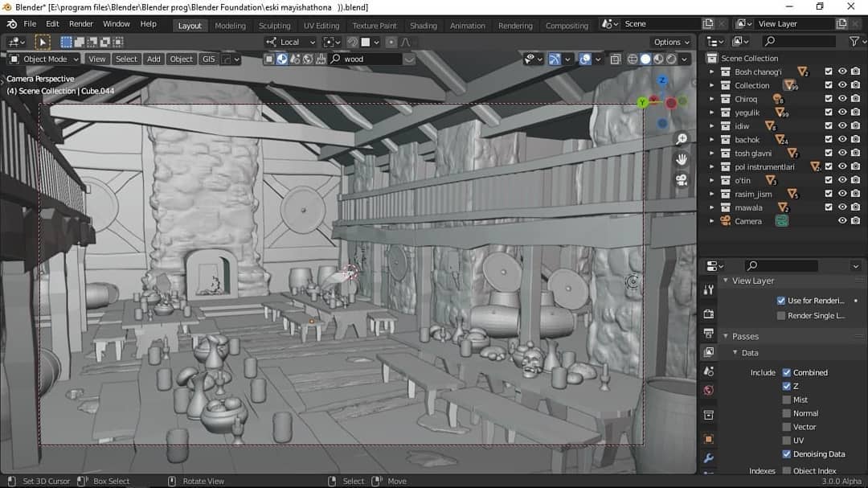This screenshot has width=868, height=488.
Task: Click the 'wood' search field
Action: point(366,59)
